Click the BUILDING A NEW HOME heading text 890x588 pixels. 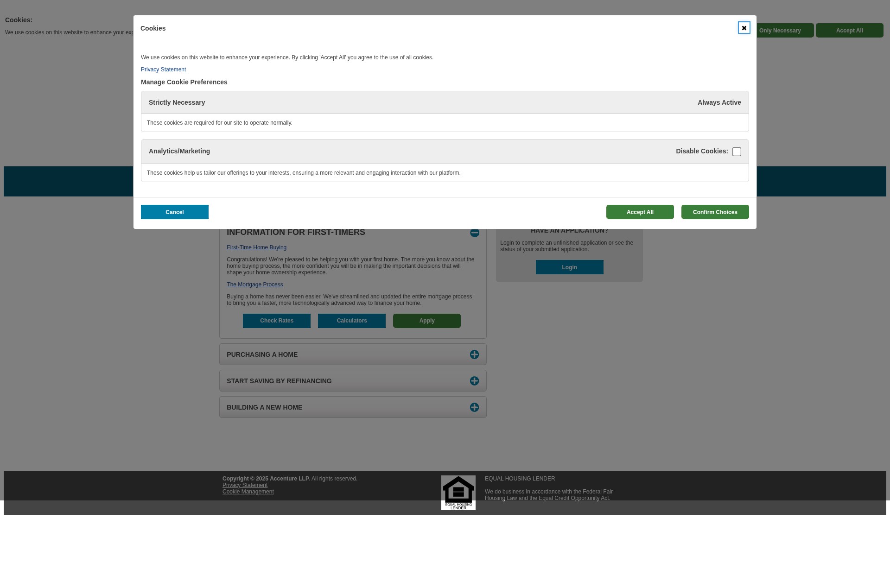tap(264, 407)
